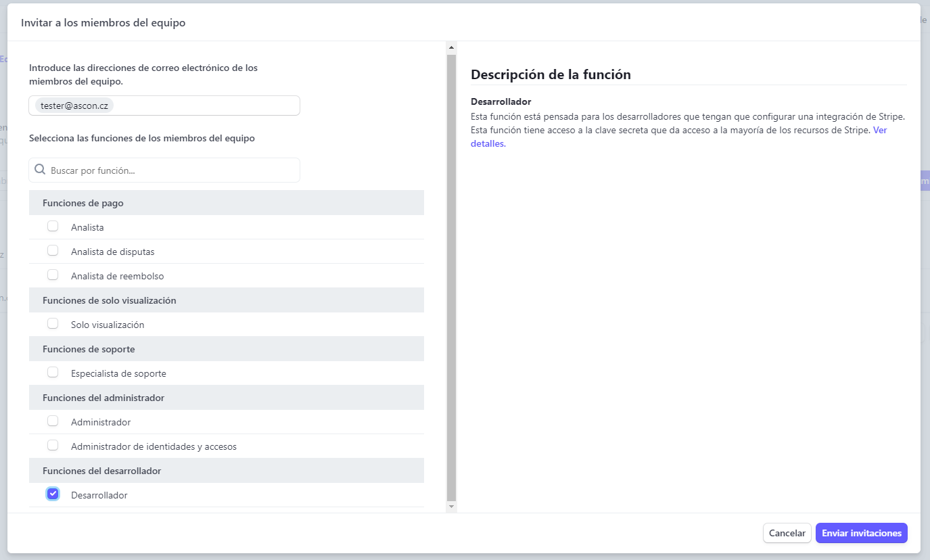This screenshot has width=930, height=560.
Task: Click the scrollbar up arrow
Action: (x=452, y=47)
